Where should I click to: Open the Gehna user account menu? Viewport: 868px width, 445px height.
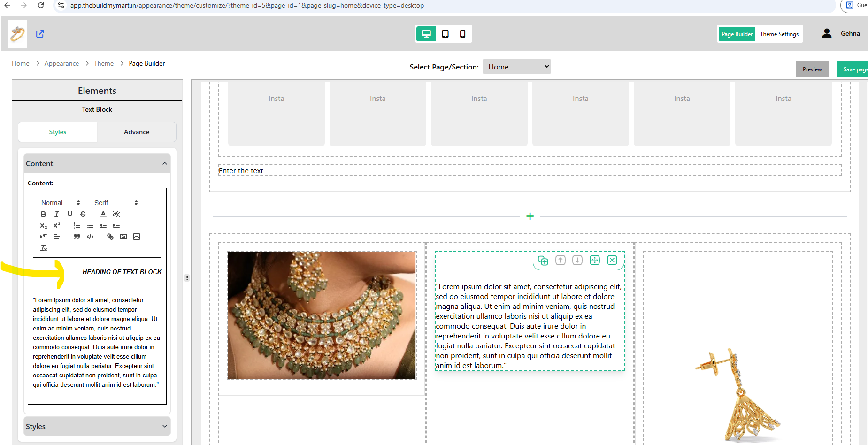(x=841, y=33)
